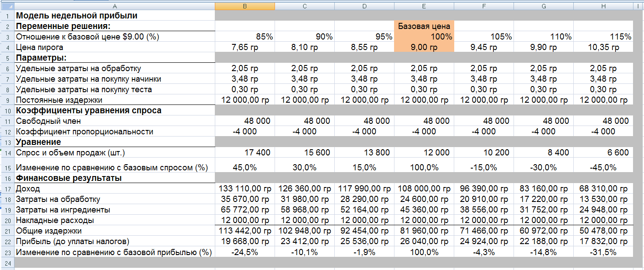Click "Затраты на обработку" label
Viewport: 644px width, 270px height.
(58, 199)
